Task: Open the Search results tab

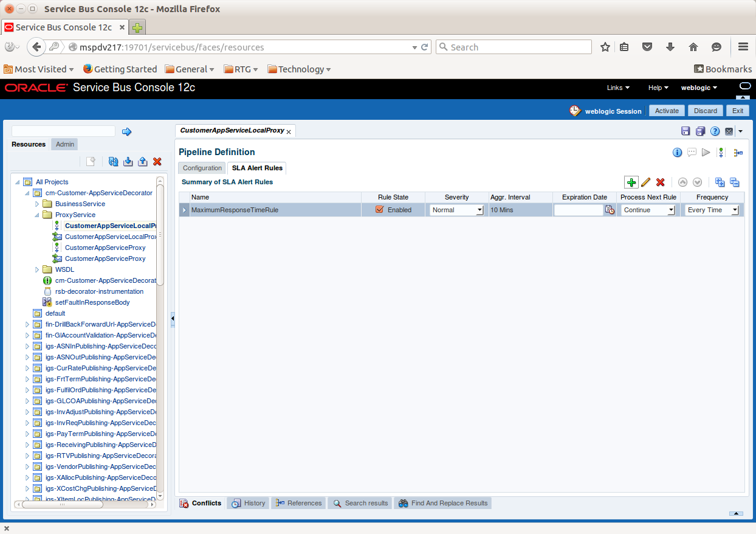Action: click(x=360, y=503)
